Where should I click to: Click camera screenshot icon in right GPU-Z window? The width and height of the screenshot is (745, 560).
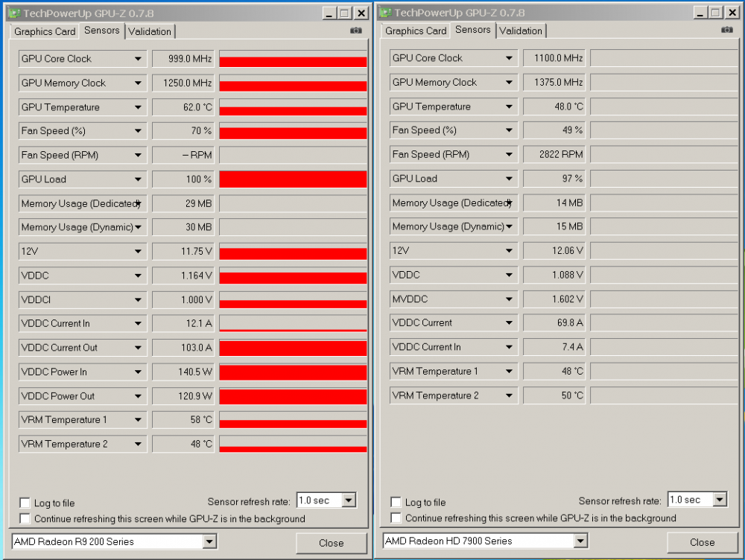point(727,30)
